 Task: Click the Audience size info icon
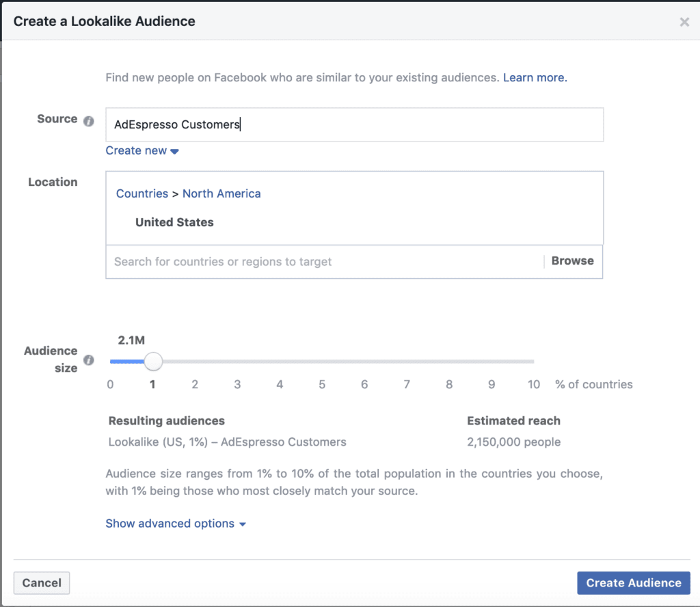click(x=89, y=362)
